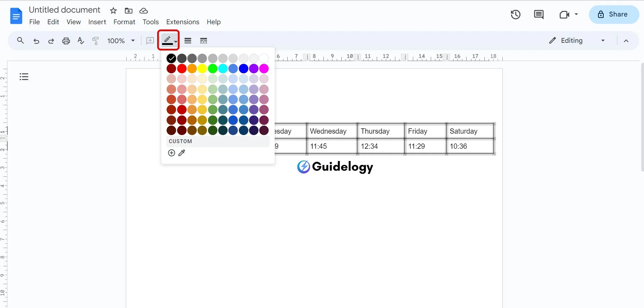Open the 100% zoom dropdown
This screenshot has width=644, height=308.
tap(121, 41)
